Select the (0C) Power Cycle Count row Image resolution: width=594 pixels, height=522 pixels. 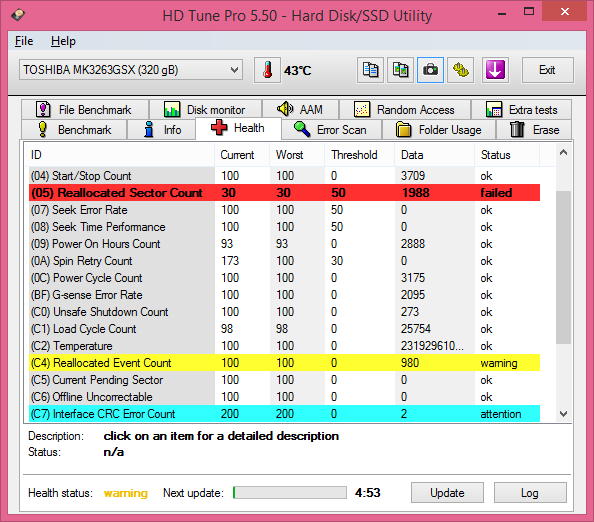pyautogui.click(x=284, y=278)
